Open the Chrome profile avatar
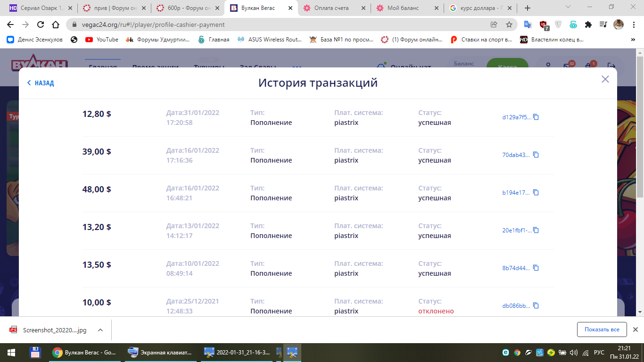Viewport: 644px width, 362px height. coord(618,25)
